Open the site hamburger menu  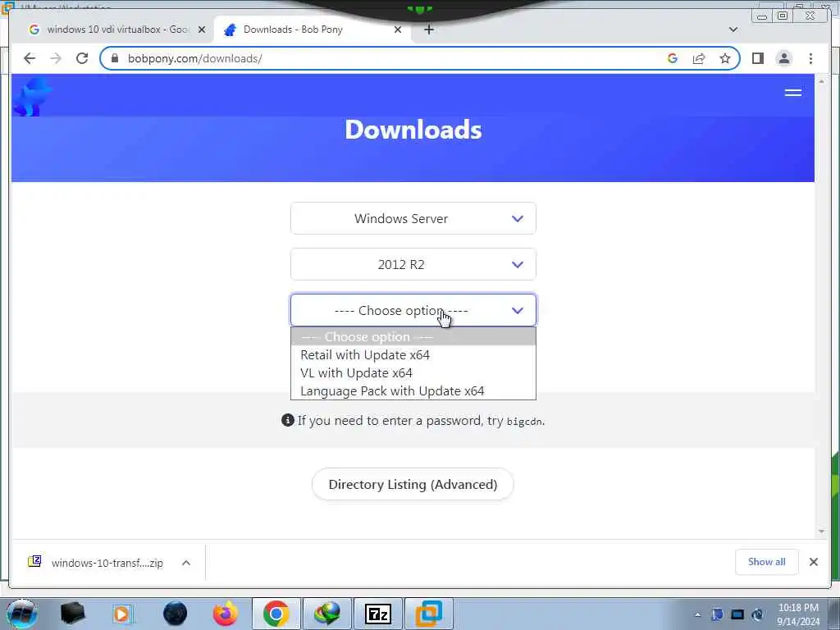(793, 93)
